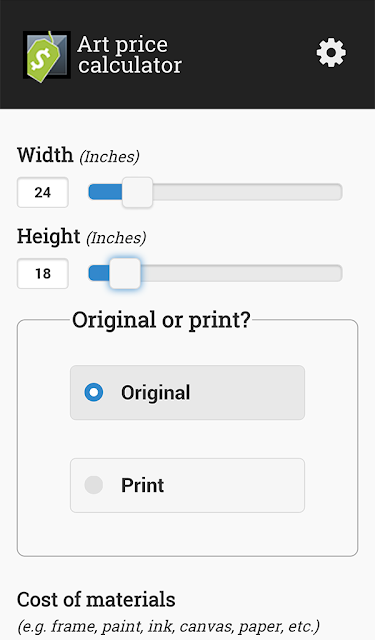375x640 pixels.
Task: Click the Width (Inches) label
Action: 78,156
